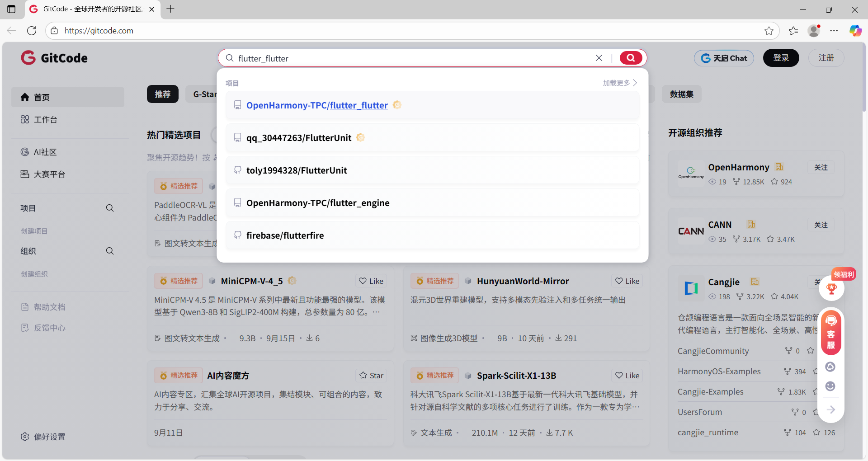The width and height of the screenshot is (868, 461).
Task: Open the UsersForum repository
Action: coord(699,412)
